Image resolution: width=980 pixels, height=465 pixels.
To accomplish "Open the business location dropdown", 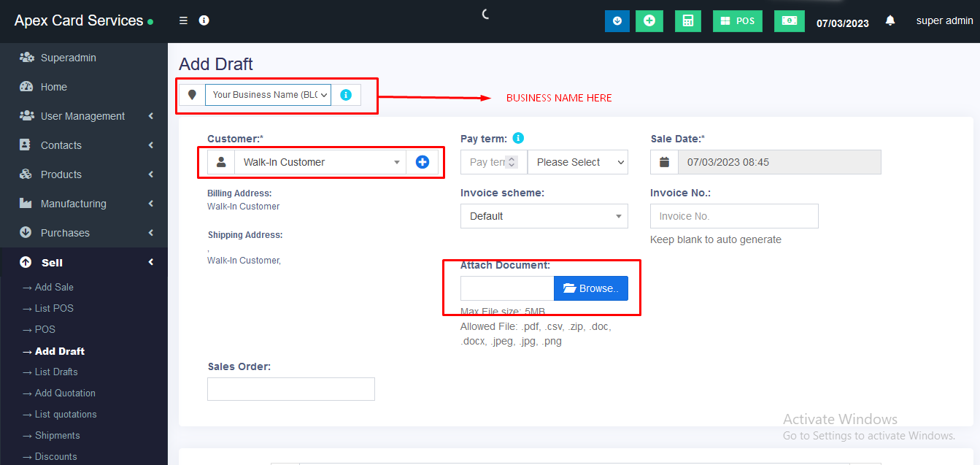I will coord(268,95).
